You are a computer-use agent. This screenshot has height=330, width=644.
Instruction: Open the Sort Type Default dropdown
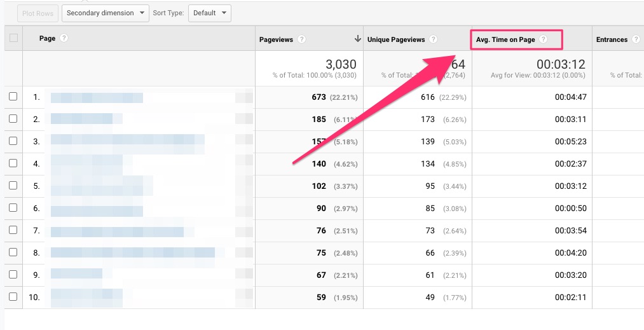click(210, 13)
